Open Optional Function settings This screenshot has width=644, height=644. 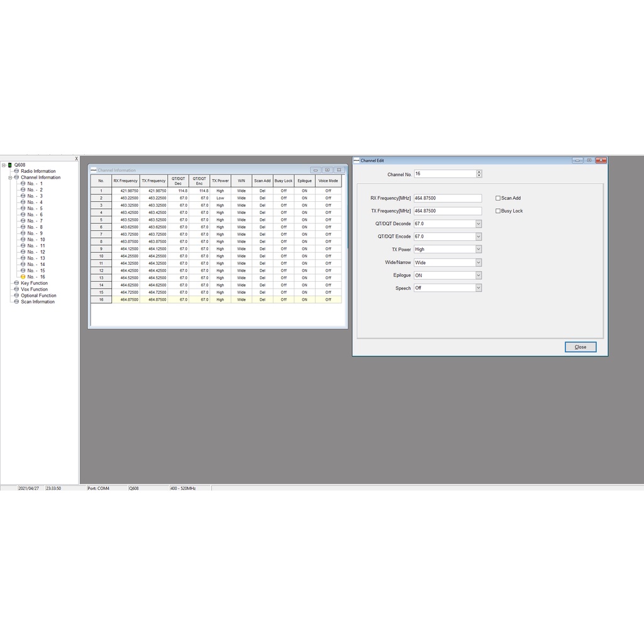pos(38,296)
